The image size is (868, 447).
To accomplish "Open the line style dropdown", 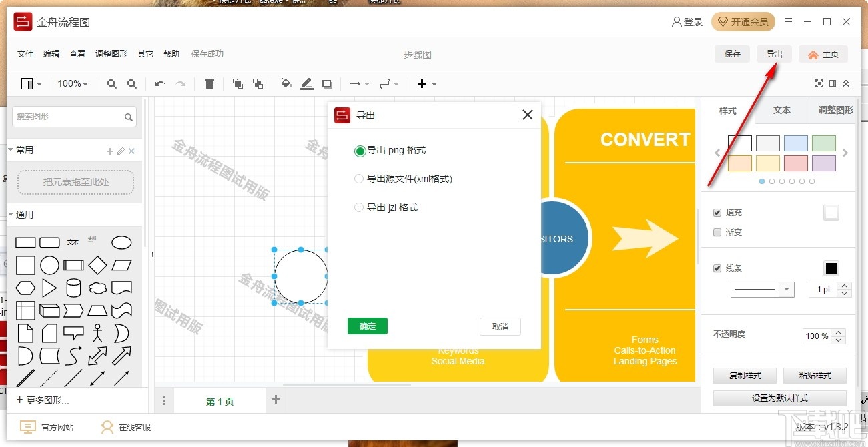I will [762, 290].
